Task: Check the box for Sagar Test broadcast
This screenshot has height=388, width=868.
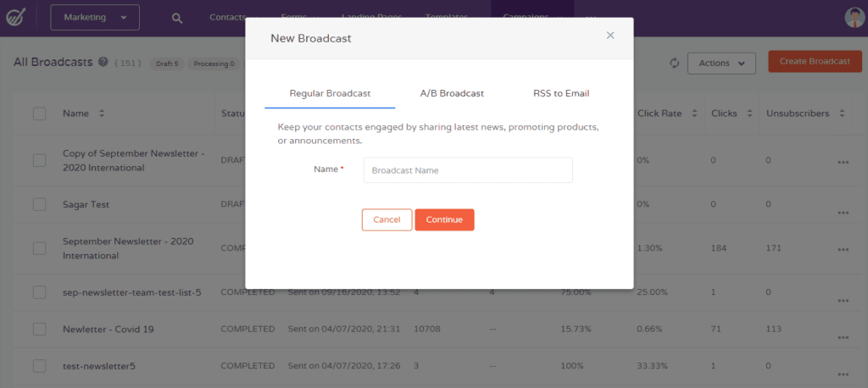Action: point(39,204)
